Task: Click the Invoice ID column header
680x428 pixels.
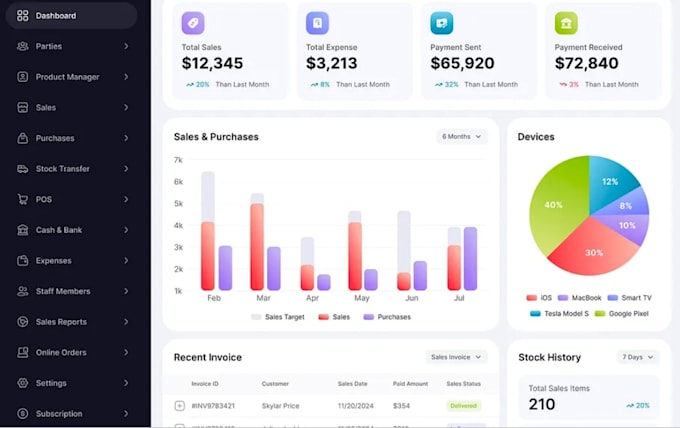Action: pos(205,384)
